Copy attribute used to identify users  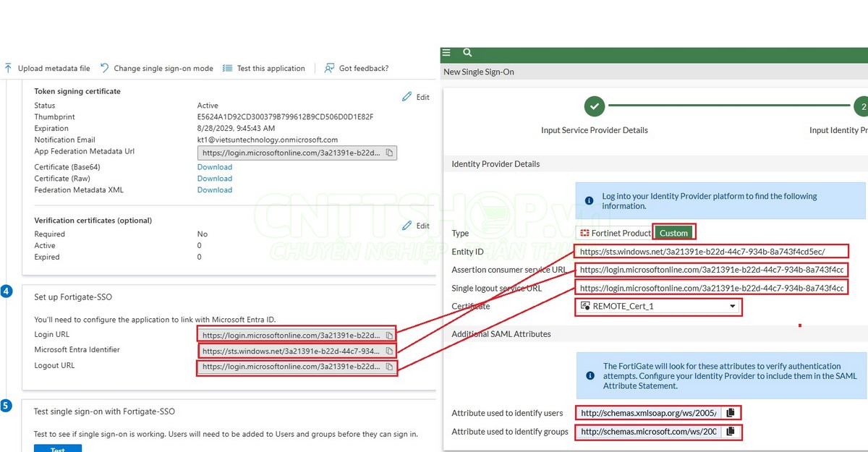[731, 413]
